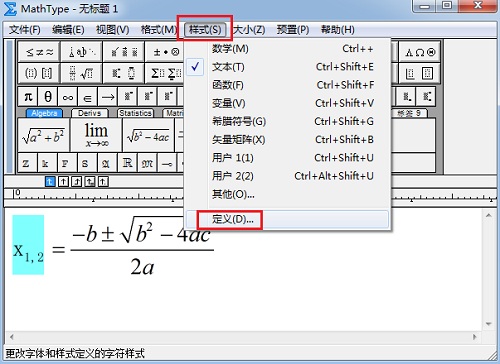Image resolution: width=500 pixels, height=364 pixels.
Task: Switch to the Algebra tab
Action: pyautogui.click(x=44, y=113)
